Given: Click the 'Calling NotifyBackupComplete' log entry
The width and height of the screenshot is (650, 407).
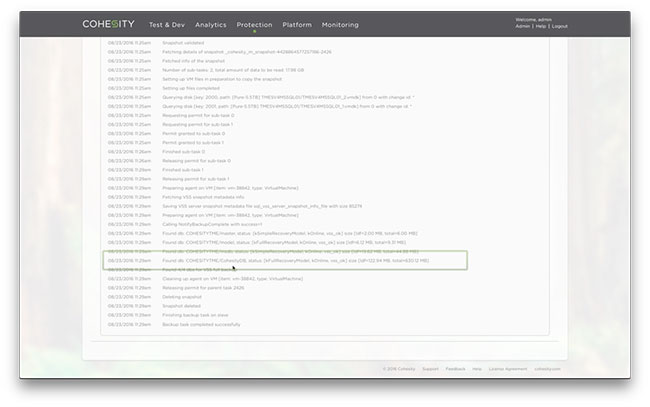Looking at the screenshot, I should (210, 225).
